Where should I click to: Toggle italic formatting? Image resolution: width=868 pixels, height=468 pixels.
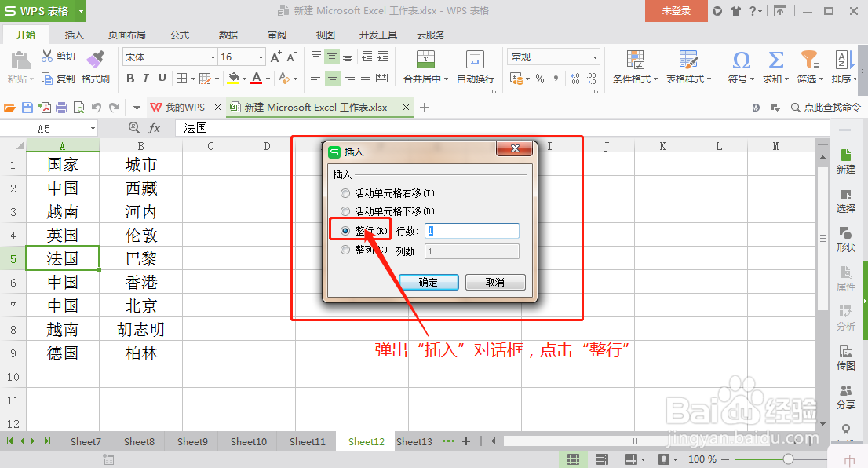tap(146, 79)
